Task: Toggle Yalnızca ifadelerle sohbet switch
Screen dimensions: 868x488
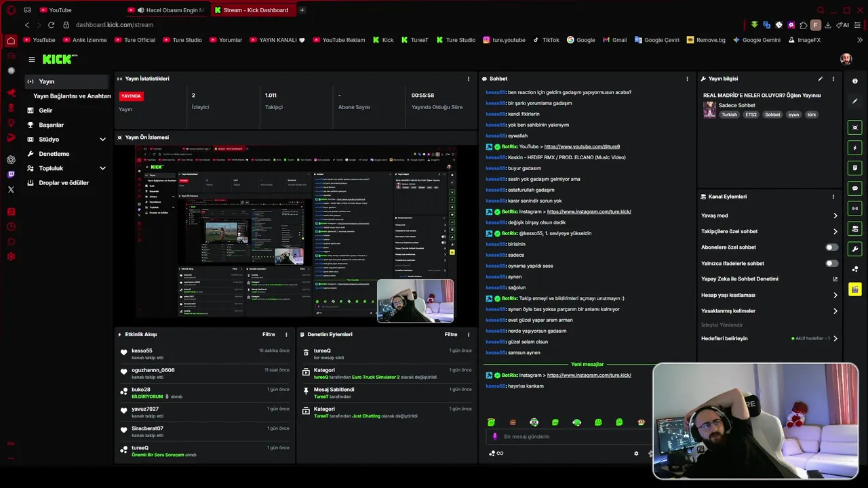Action: click(x=831, y=263)
